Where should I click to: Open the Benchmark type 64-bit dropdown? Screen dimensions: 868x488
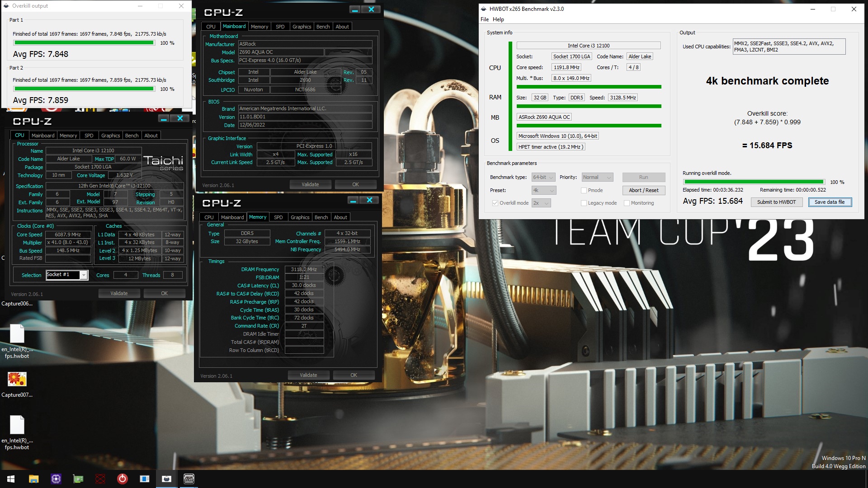tap(544, 177)
